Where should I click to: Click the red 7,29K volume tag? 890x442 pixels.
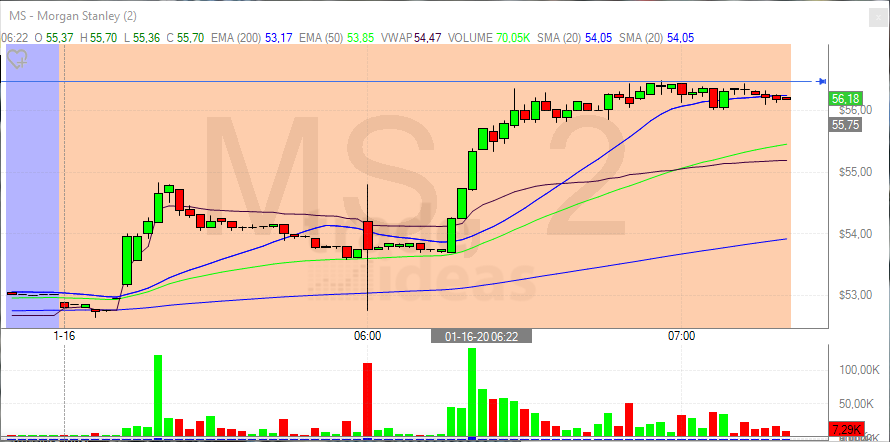846,428
